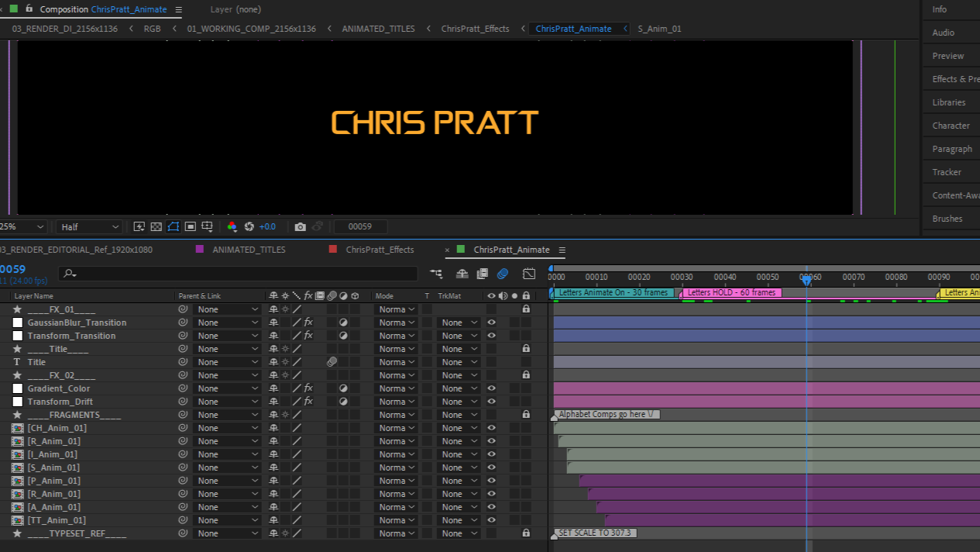The height and width of the screenshot is (552, 980).
Task: Take a snapshot with the camera icon
Action: (300, 226)
